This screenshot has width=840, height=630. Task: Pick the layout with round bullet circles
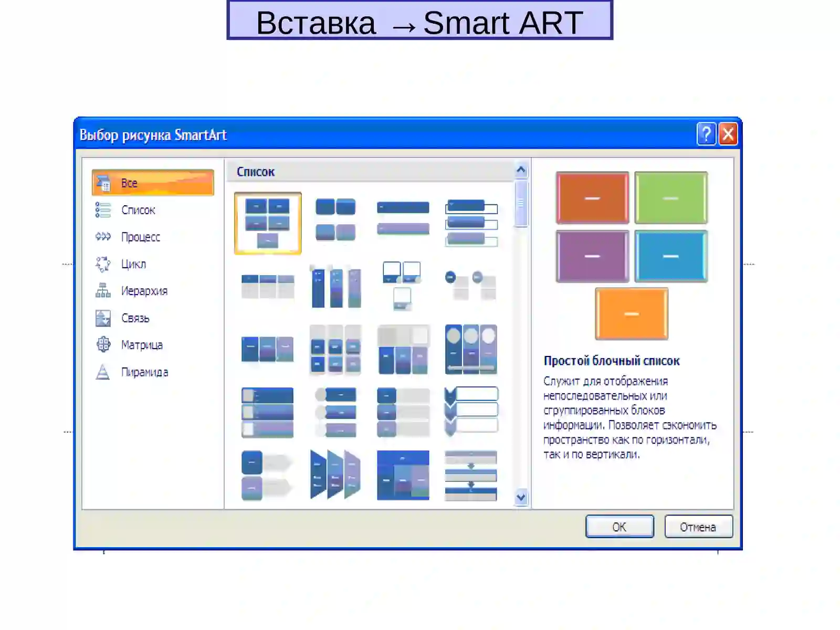click(x=470, y=285)
